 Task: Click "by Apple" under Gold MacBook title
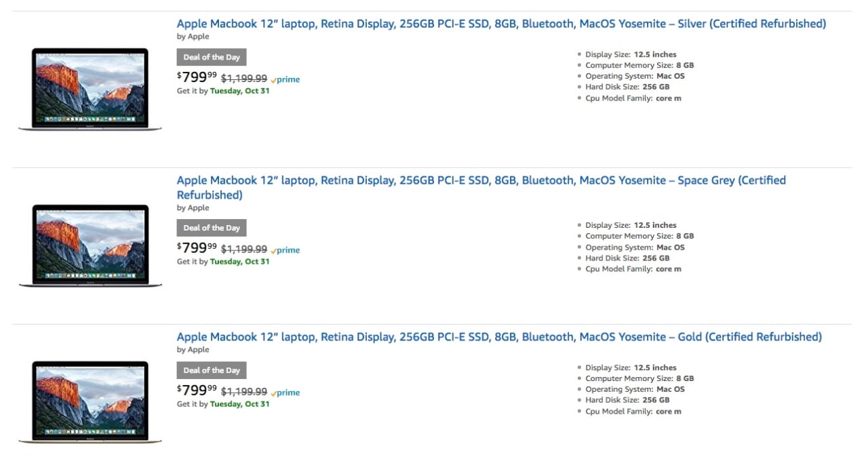193,350
